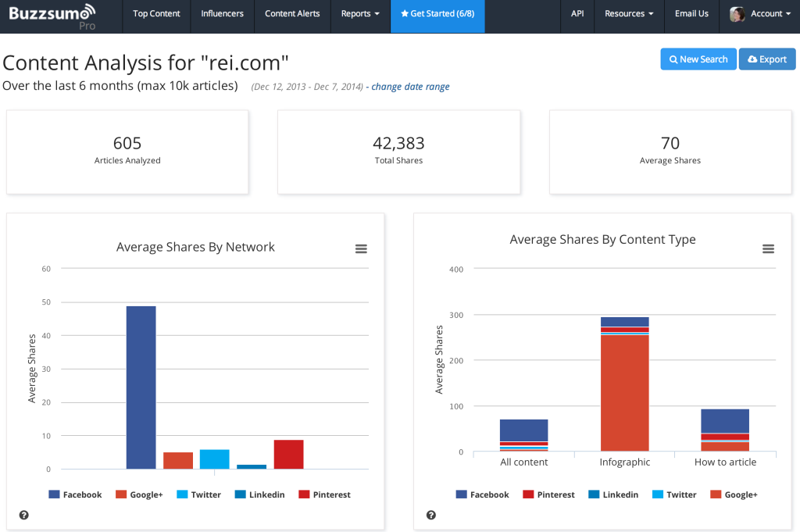Expand the Reports dropdown menu
The image size is (800, 532).
click(x=360, y=14)
